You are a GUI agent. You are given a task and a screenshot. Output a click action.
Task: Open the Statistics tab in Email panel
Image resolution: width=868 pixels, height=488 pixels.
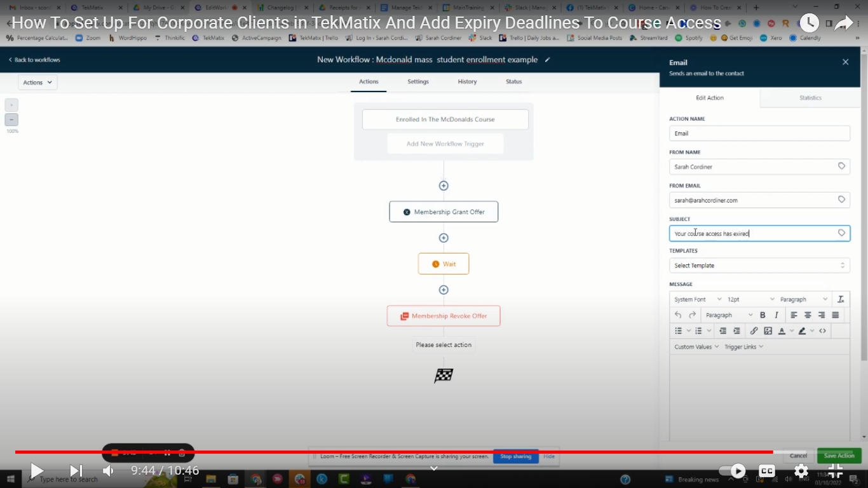click(x=810, y=98)
